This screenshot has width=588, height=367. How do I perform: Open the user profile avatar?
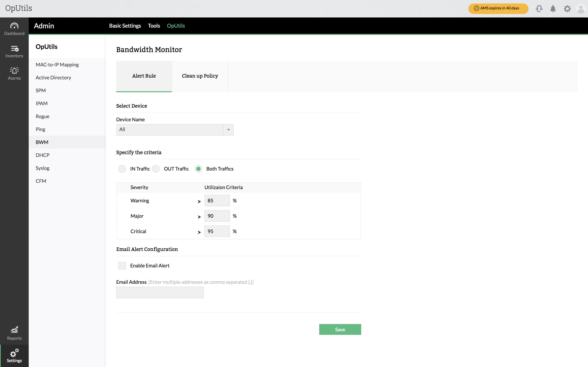(581, 9)
